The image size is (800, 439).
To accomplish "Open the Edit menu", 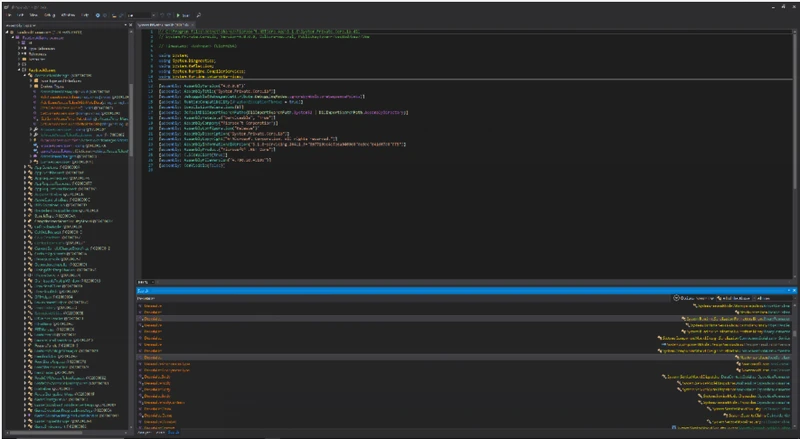I will pos(20,15).
